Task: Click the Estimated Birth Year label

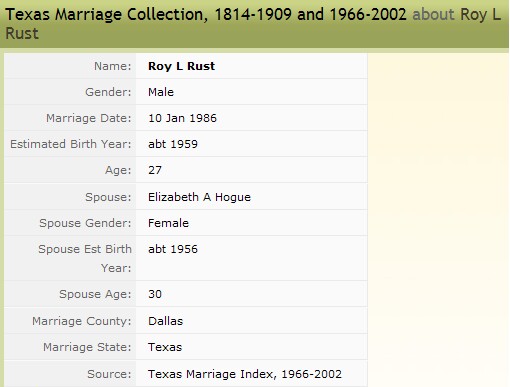Action: point(71,144)
